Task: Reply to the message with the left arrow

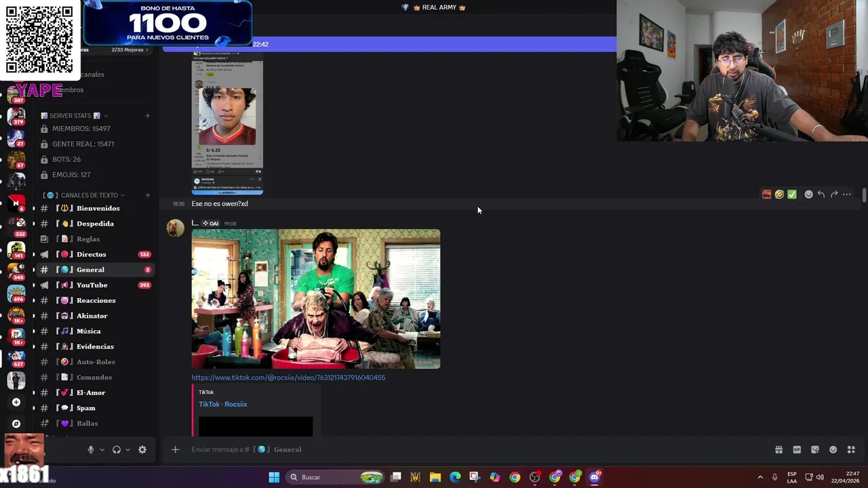Action: (821, 195)
